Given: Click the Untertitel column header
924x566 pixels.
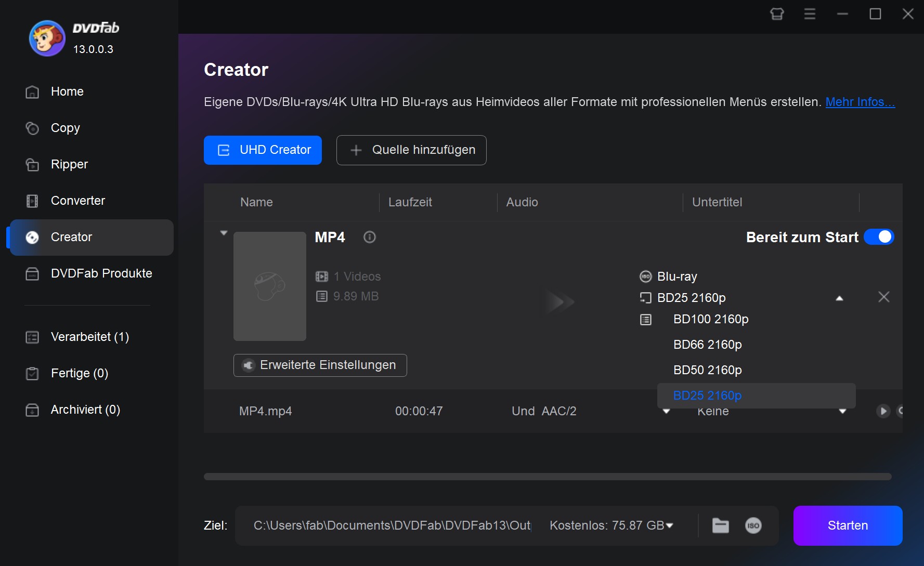Looking at the screenshot, I should (717, 202).
